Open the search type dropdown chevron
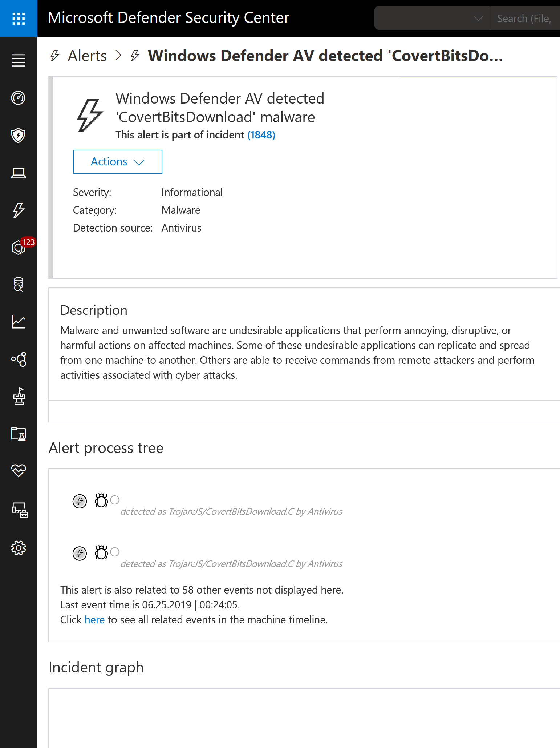 click(478, 19)
